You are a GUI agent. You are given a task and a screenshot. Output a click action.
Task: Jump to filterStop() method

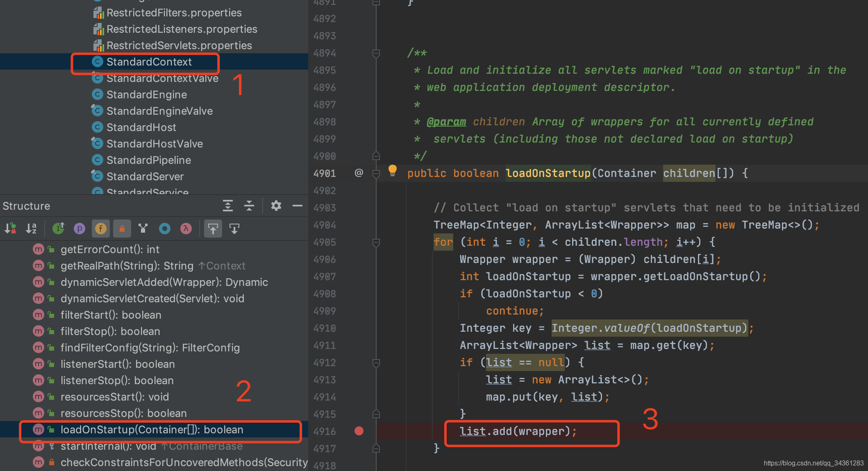point(110,331)
